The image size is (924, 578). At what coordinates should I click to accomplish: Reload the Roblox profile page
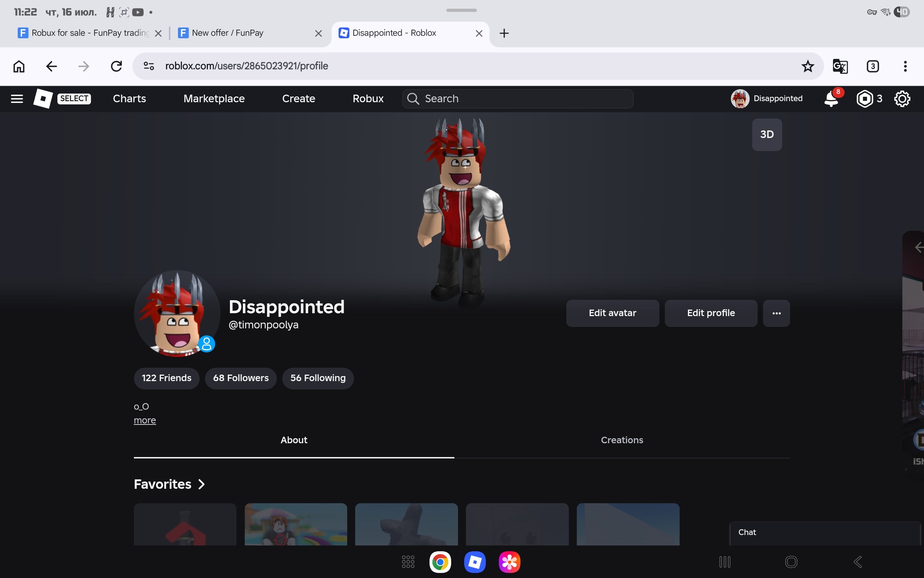click(116, 66)
